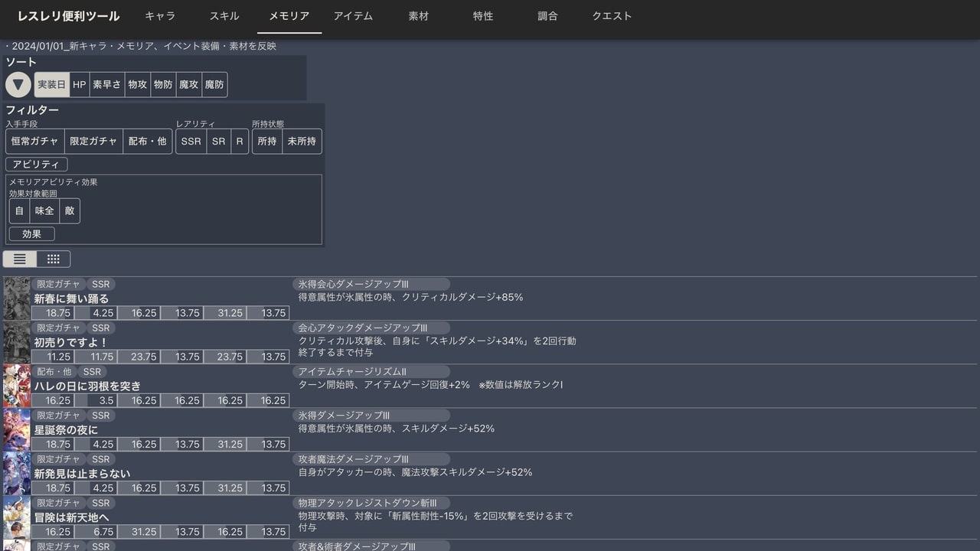980x551 pixels.
Task: Select memoria name 新発見は止まらない
Action: 83,473
